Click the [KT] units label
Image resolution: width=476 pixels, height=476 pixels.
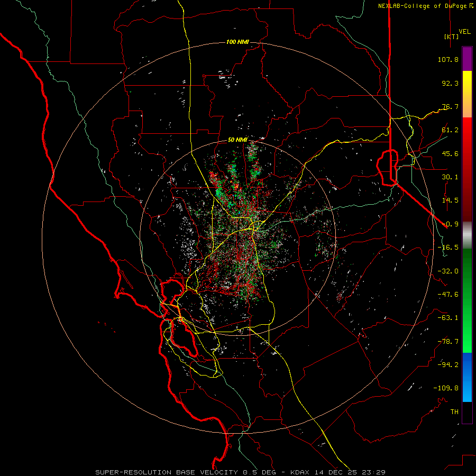[x=452, y=36]
